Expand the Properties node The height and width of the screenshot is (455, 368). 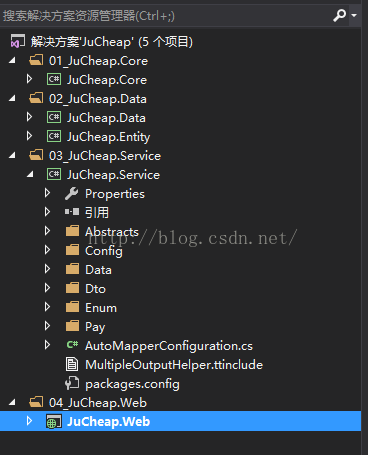point(47,193)
